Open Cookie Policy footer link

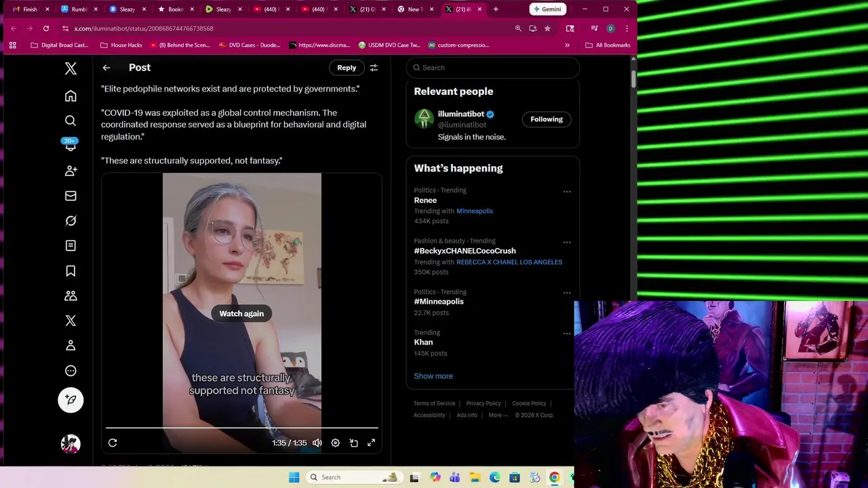click(x=529, y=403)
